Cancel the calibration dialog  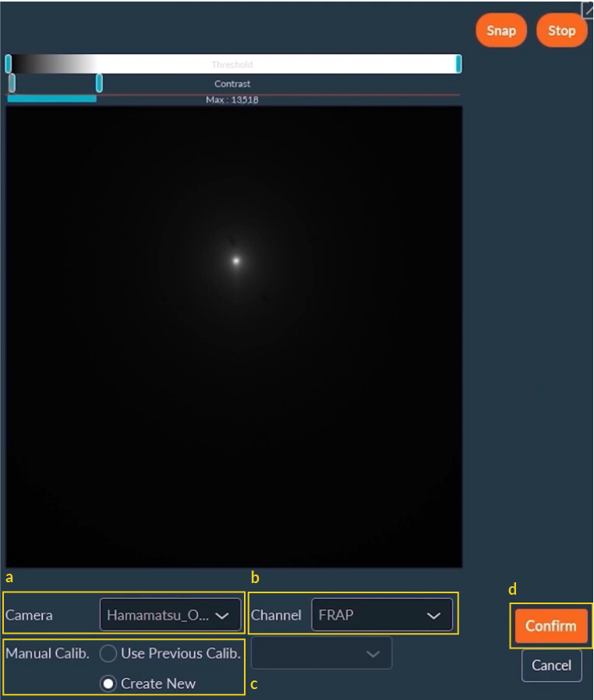point(551,666)
